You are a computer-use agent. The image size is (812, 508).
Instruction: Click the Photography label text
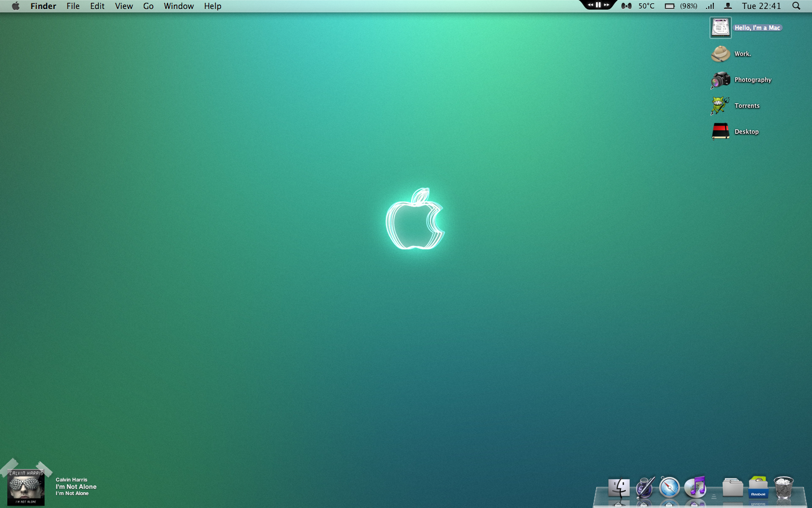753,80
